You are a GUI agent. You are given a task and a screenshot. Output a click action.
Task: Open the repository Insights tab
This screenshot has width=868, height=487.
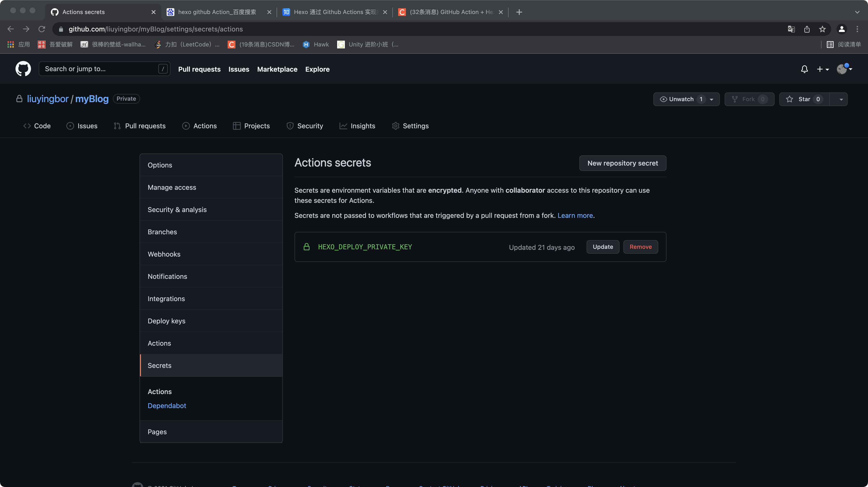tap(357, 126)
